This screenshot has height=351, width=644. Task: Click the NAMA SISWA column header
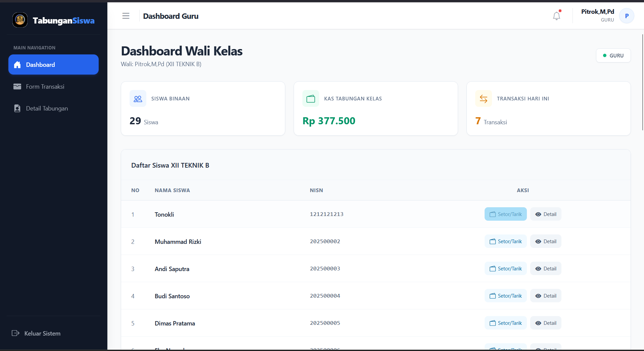[172, 190]
